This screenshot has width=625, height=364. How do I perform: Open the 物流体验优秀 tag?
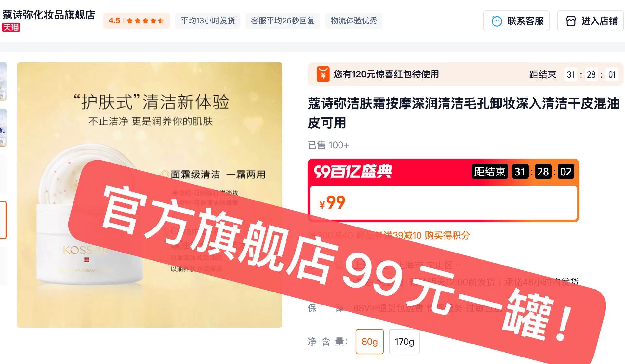pyautogui.click(x=354, y=21)
